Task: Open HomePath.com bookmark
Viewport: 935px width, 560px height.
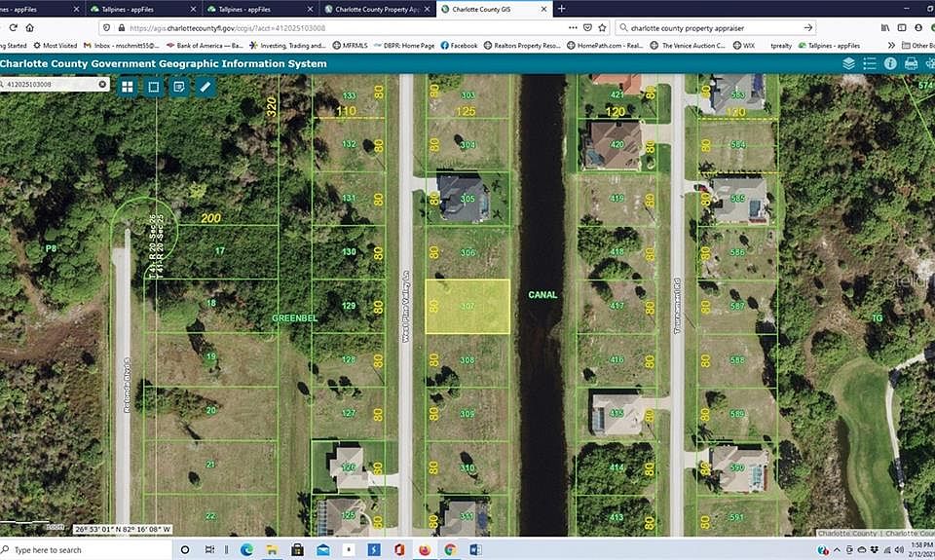Action: click(605, 46)
